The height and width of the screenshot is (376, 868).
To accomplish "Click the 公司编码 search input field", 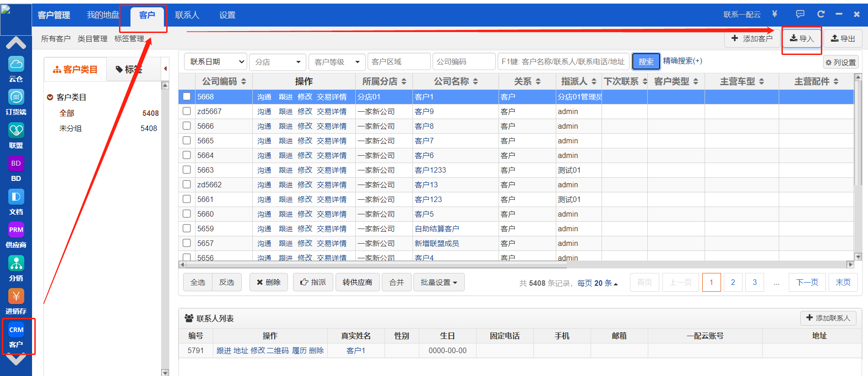I will click(x=464, y=62).
